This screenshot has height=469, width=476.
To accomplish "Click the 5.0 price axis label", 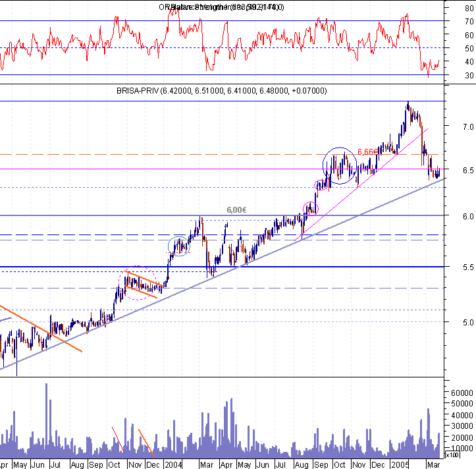I will pyautogui.click(x=468, y=322).
